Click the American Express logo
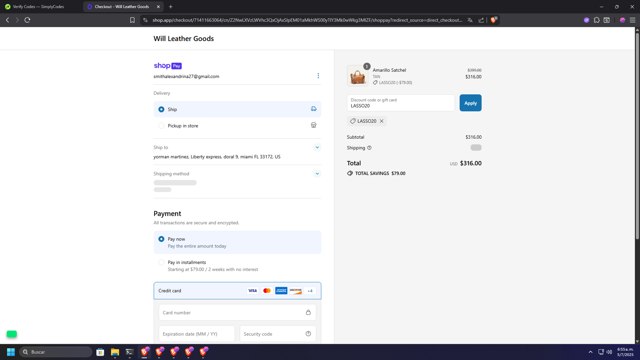This screenshot has width=640, height=360. pos(281,291)
